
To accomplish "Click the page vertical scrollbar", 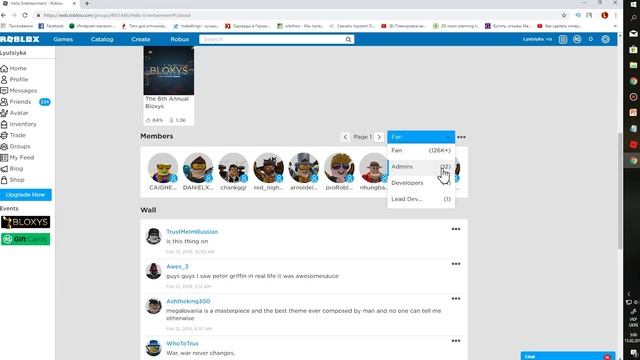I will click(x=620, y=192).
